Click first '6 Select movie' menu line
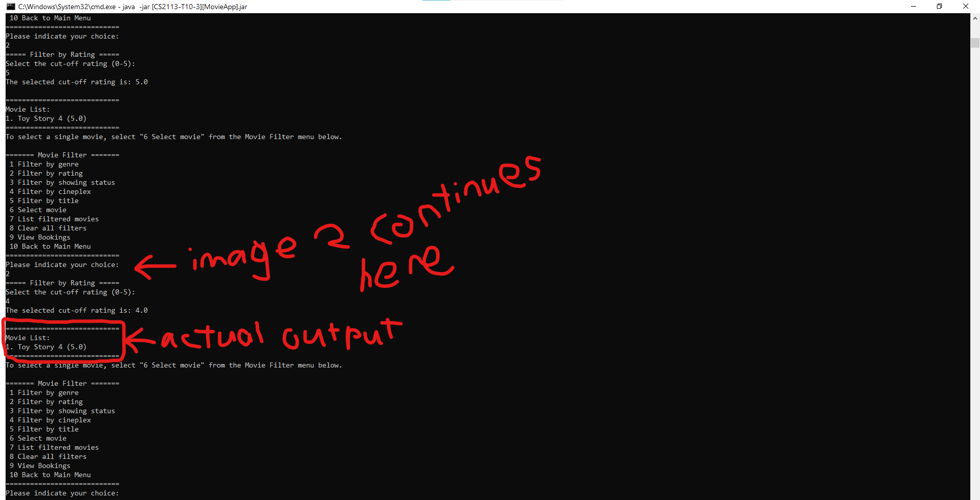 click(x=38, y=210)
